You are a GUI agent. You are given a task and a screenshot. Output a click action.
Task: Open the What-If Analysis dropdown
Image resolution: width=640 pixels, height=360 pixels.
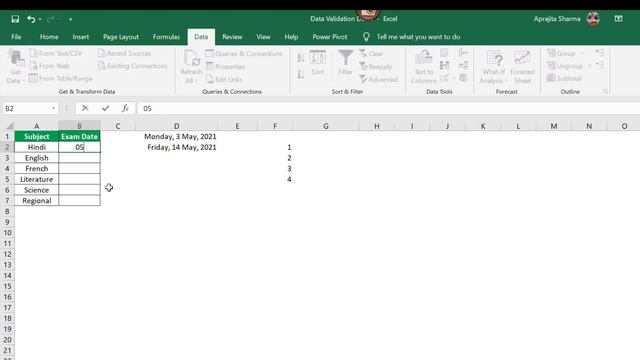[494, 66]
